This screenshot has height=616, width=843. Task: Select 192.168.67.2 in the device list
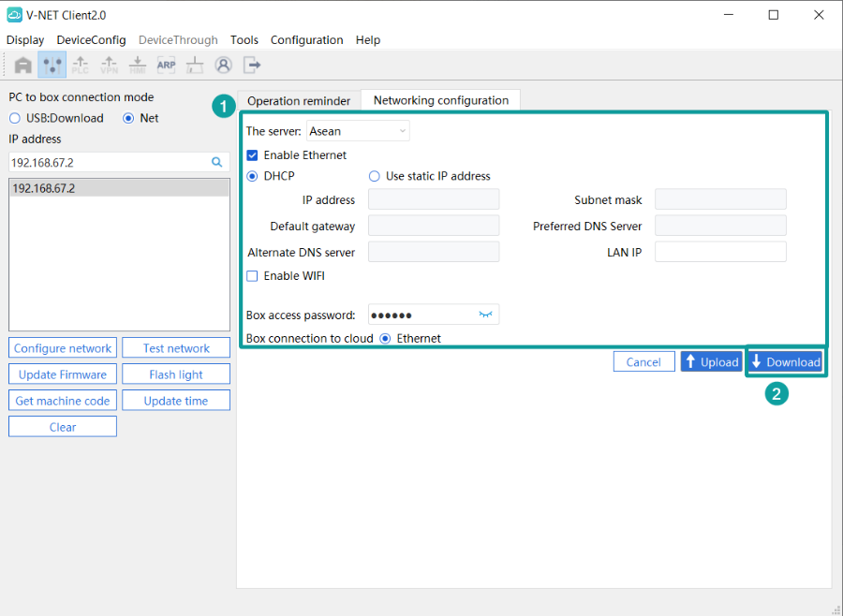click(119, 188)
